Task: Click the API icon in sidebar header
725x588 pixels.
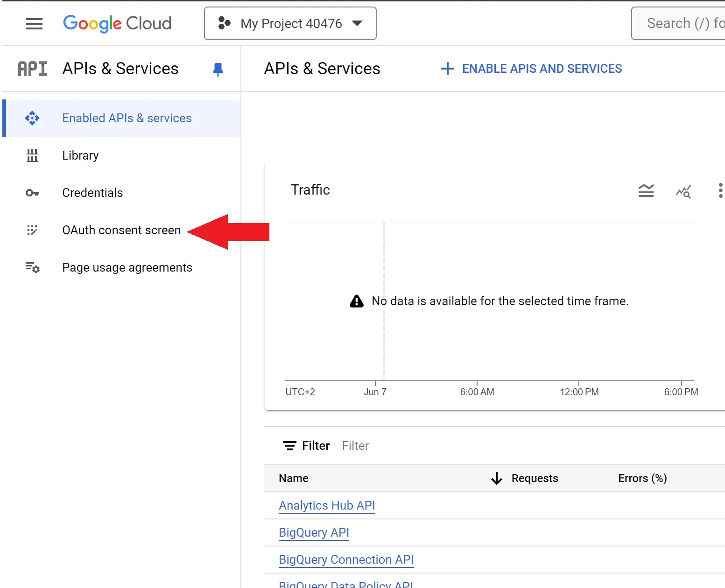Action: click(x=32, y=69)
